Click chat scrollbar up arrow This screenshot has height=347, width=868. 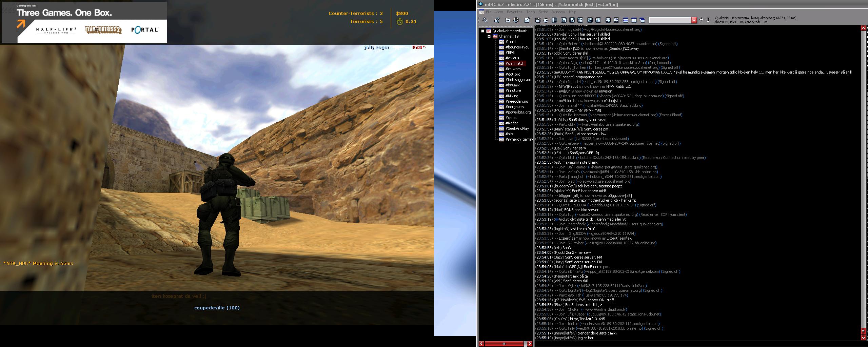[x=863, y=28]
